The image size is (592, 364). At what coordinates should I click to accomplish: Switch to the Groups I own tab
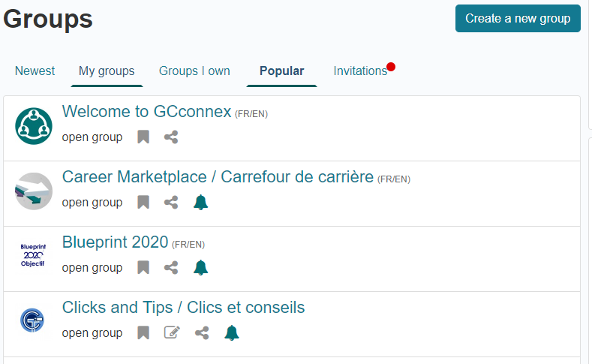194,71
